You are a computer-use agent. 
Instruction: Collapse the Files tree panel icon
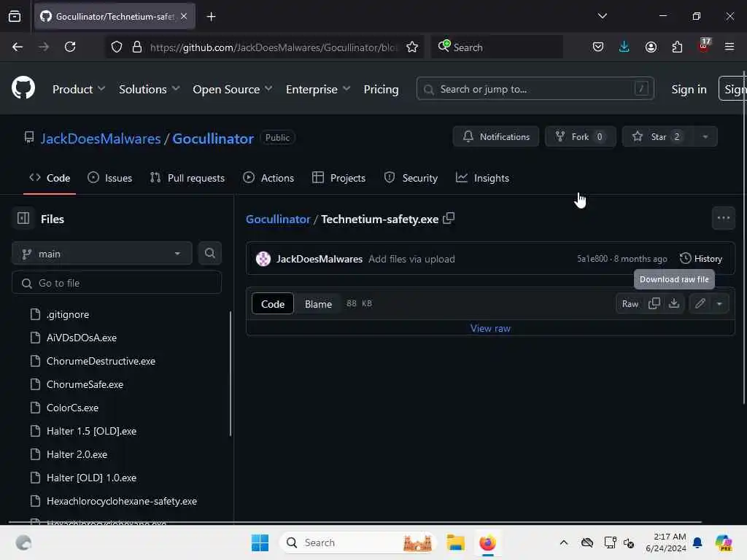pos(23,219)
